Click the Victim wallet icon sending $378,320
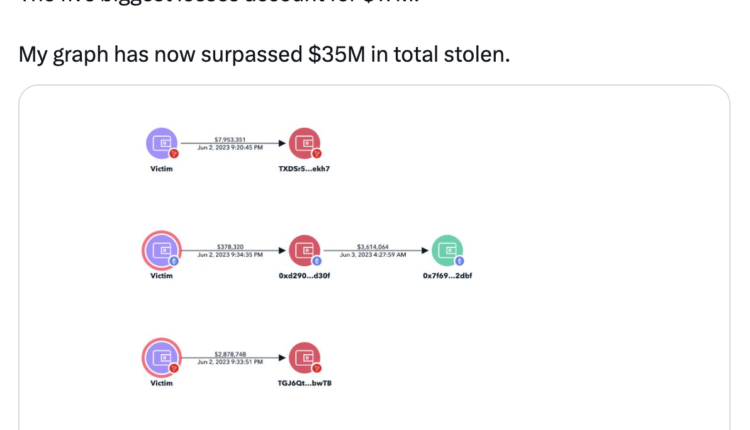Screen dimensions: 750x430 (162, 250)
